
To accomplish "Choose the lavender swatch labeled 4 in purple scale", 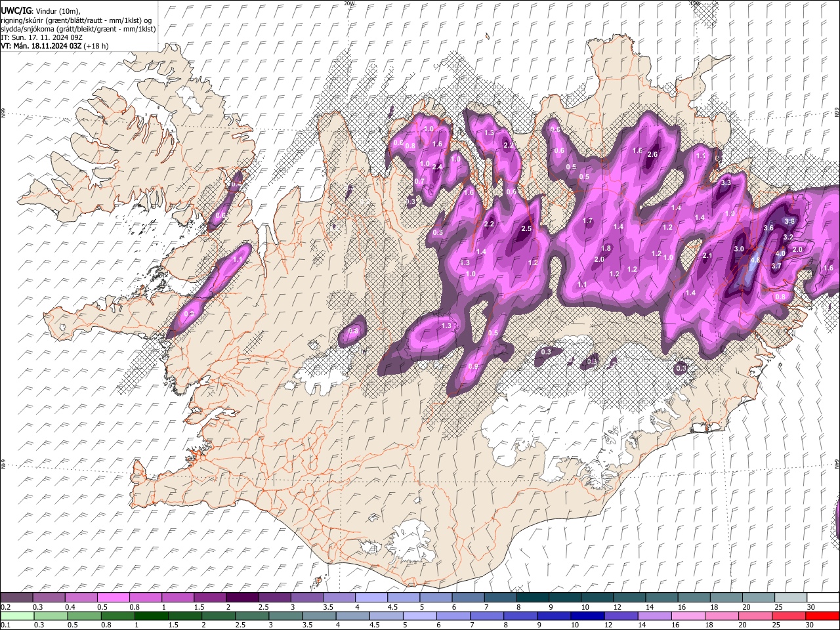I will click(371, 597).
